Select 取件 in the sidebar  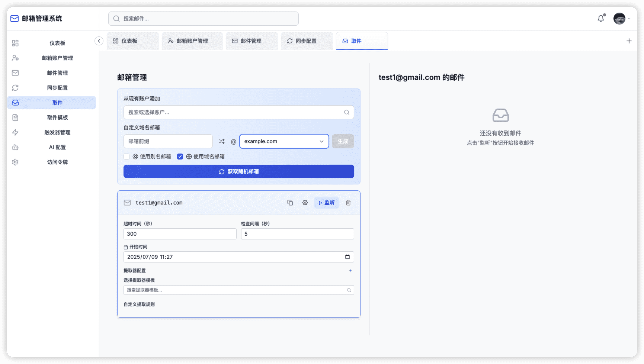pyautogui.click(x=51, y=103)
